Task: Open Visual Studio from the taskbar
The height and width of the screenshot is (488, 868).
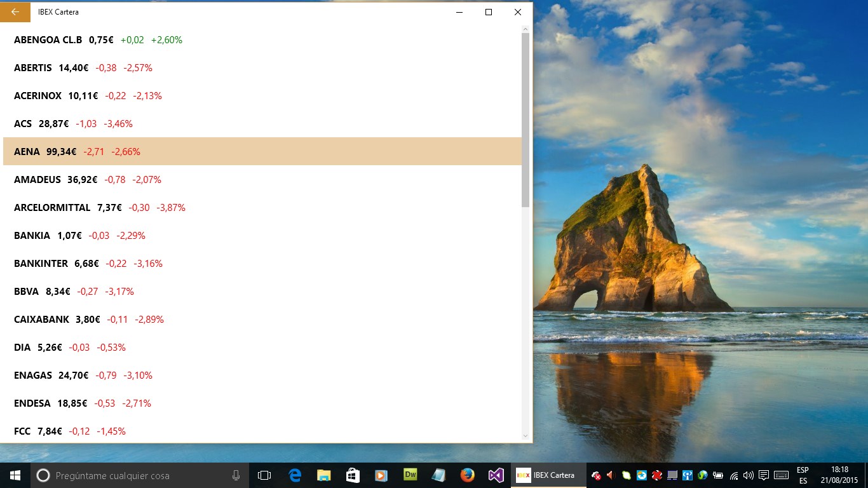Action: 496,475
